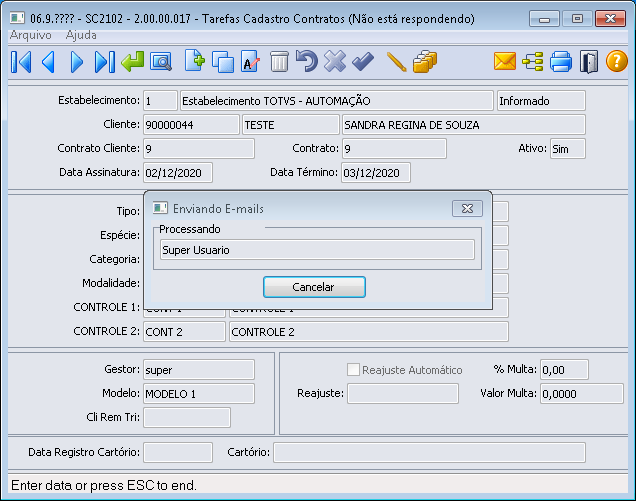The height and width of the screenshot is (501, 636).
Task: Click the Super Usuario processing field
Action: point(317,250)
